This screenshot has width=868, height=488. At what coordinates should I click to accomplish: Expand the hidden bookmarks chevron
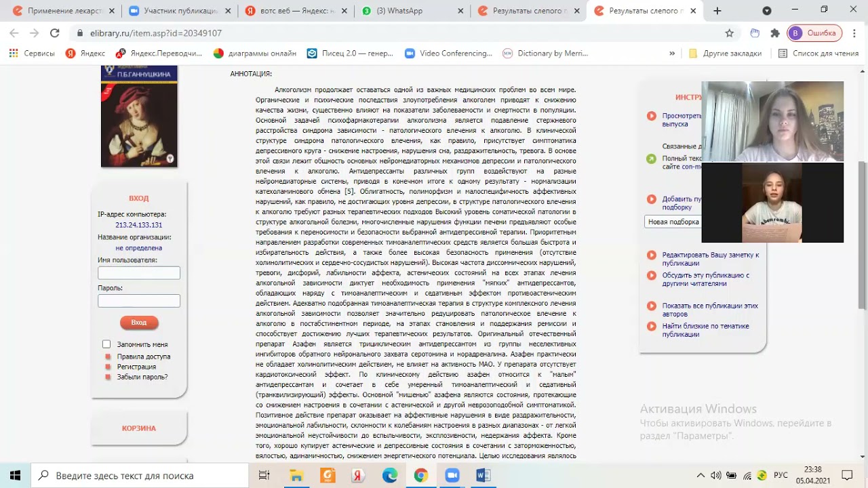[672, 54]
